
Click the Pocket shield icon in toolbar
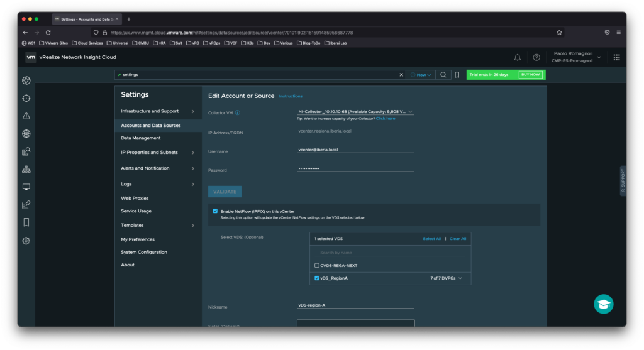coord(607,33)
